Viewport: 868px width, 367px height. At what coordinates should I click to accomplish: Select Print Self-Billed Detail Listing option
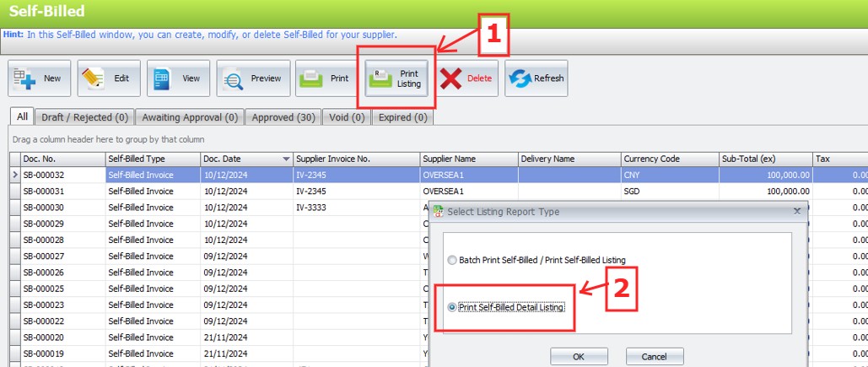pos(454,307)
